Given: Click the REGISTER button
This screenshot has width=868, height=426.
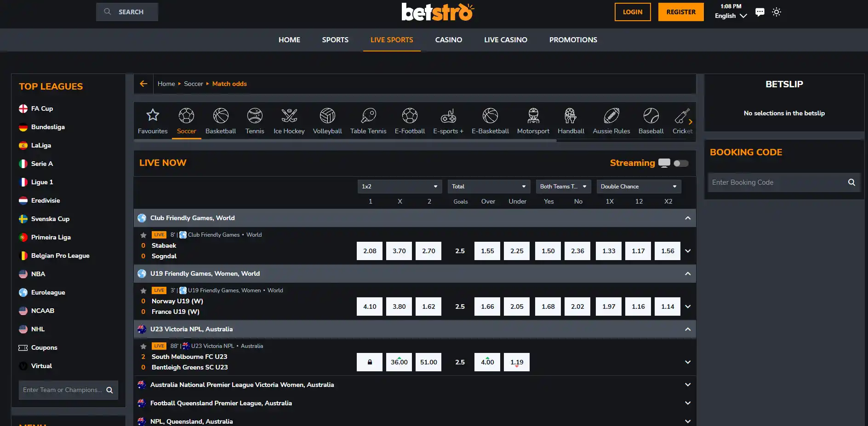Looking at the screenshot, I should (x=681, y=12).
